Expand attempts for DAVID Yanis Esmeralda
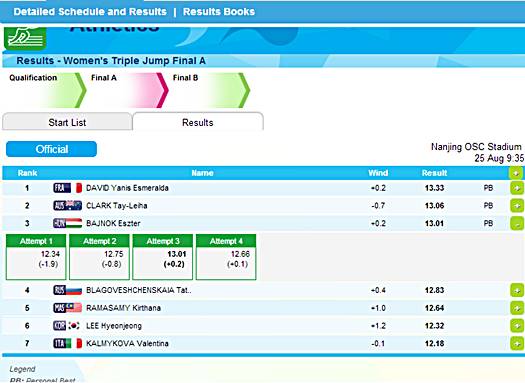 (517, 188)
